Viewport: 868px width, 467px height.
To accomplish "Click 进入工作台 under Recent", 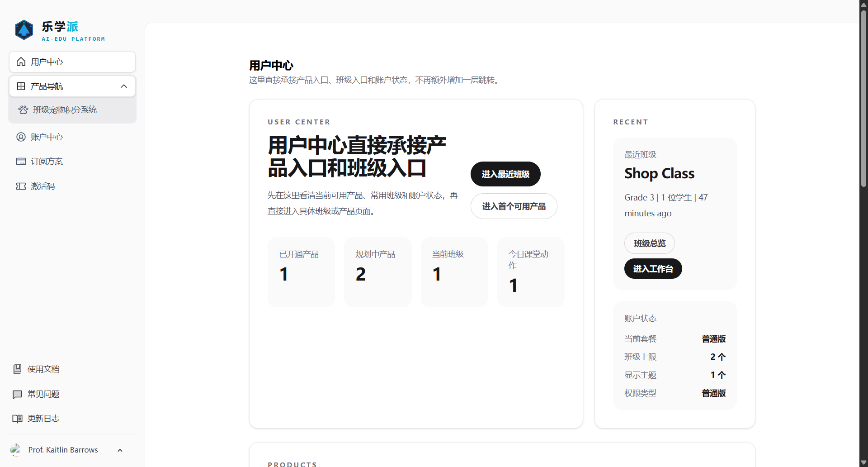I will tap(653, 268).
